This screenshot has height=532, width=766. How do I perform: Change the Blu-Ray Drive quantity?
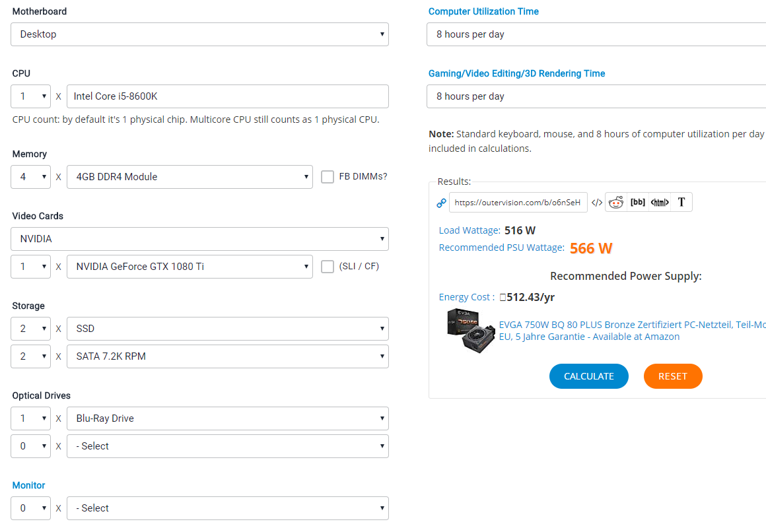pyautogui.click(x=31, y=418)
